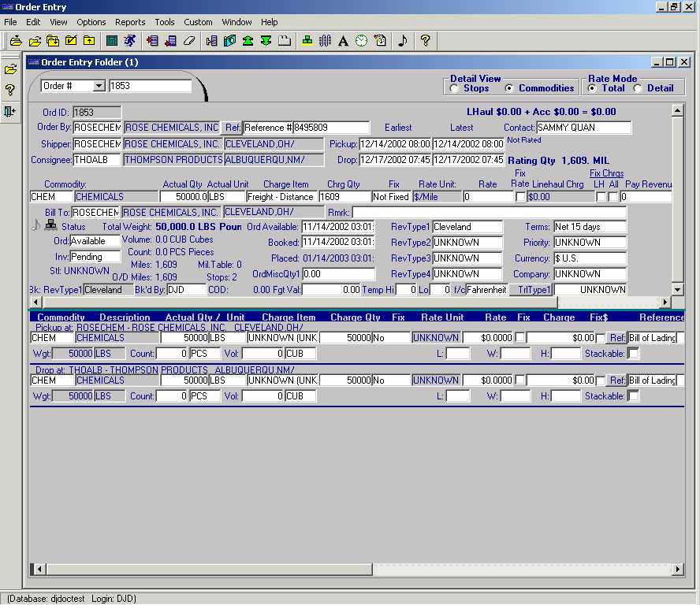Click the question mark icon in left sidebar
700x605 pixels.
coord(10,90)
